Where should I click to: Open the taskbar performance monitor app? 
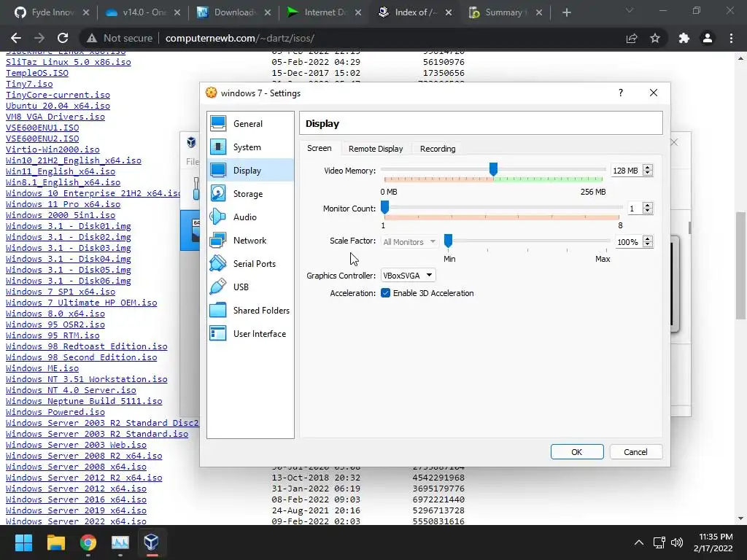[x=120, y=542]
